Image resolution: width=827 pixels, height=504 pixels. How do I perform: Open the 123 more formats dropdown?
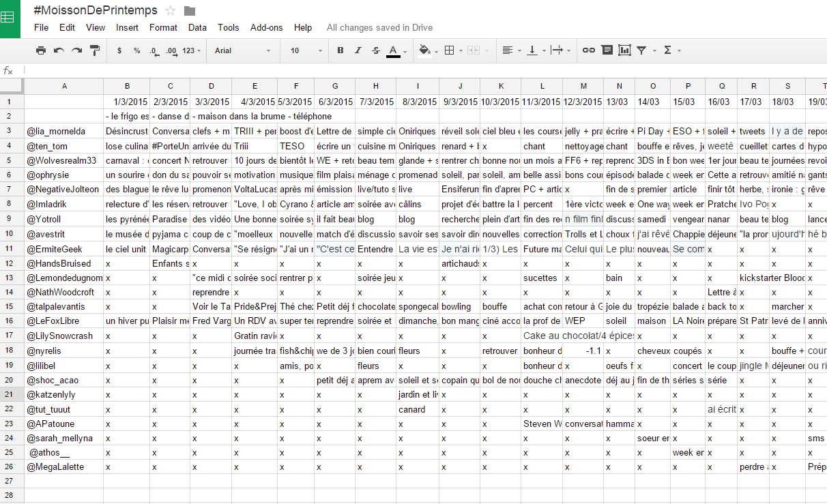192,50
